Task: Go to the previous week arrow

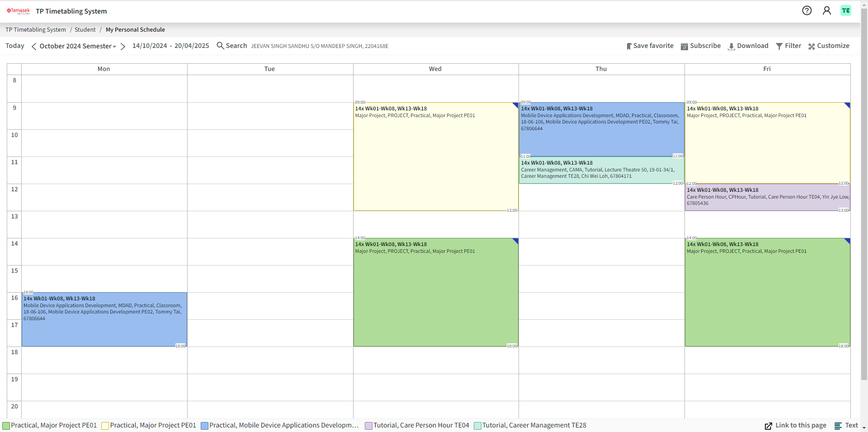Action: point(34,47)
